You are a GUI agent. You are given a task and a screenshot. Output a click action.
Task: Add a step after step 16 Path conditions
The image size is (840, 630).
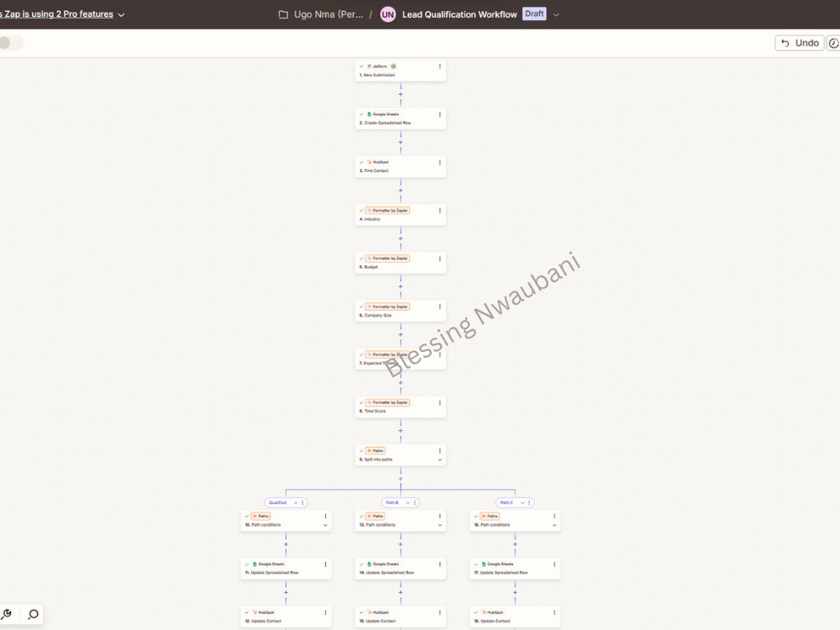coord(516,544)
